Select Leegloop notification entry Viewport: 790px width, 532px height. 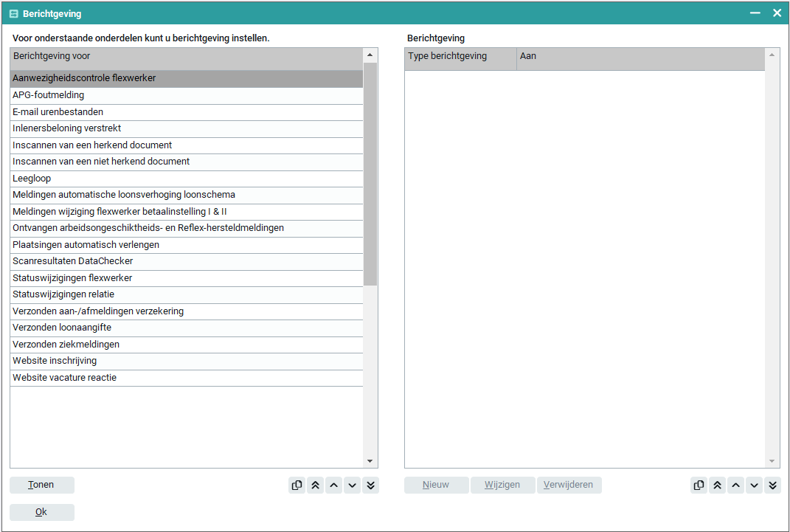[x=32, y=179]
